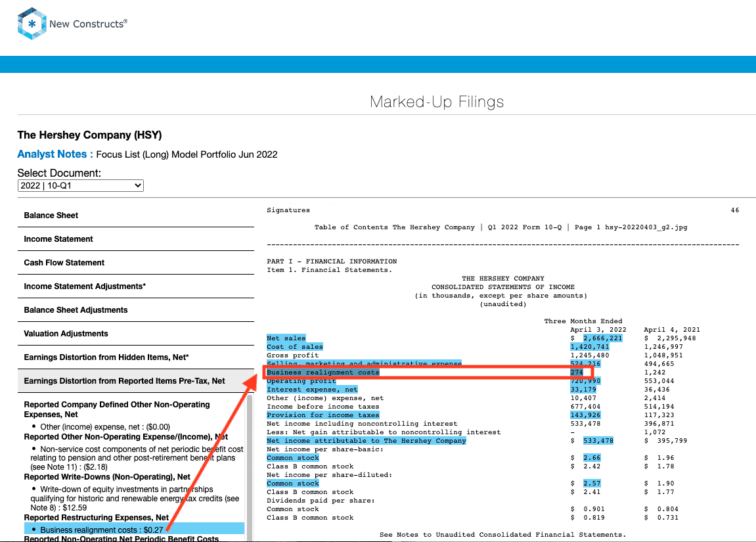Go to Balance Sheet Adjustments
The image size is (756, 542).
coord(136,310)
